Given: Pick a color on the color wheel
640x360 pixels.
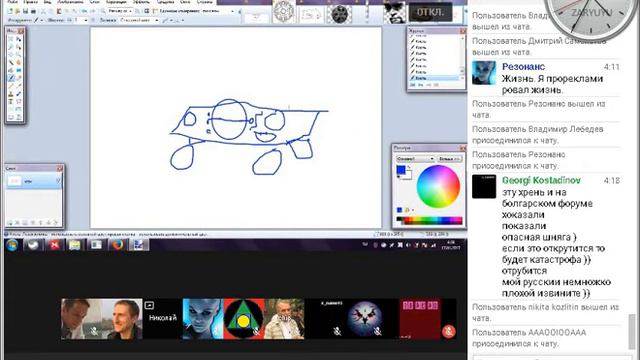Looking at the screenshot, I should pyautogui.click(x=438, y=187).
